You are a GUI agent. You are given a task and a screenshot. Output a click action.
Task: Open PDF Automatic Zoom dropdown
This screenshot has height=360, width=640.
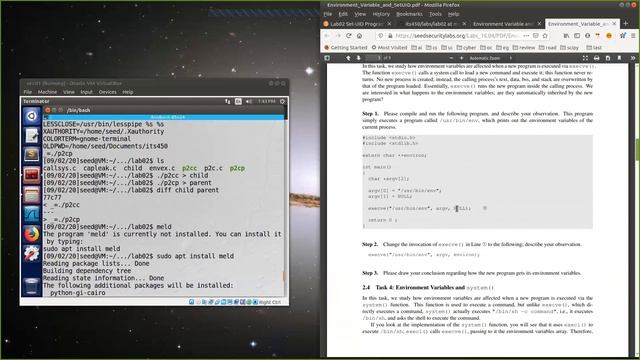pos(490,58)
